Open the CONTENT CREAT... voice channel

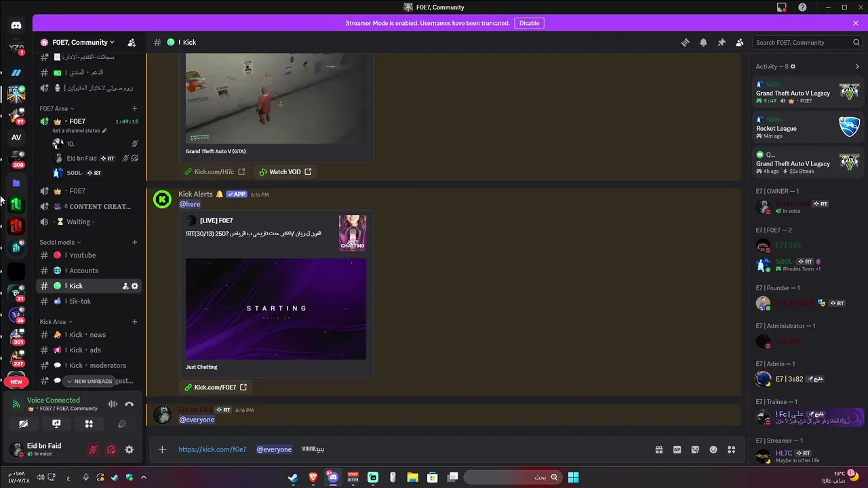click(90, 206)
